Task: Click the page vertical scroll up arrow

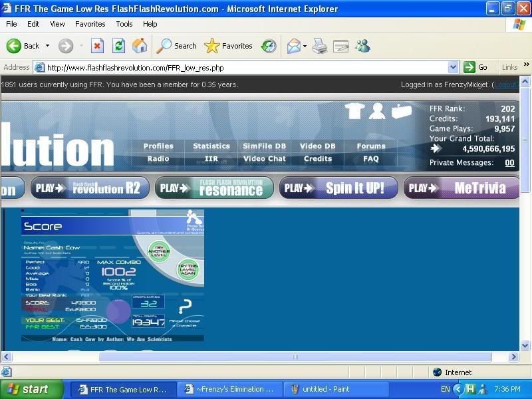Action: (x=525, y=81)
